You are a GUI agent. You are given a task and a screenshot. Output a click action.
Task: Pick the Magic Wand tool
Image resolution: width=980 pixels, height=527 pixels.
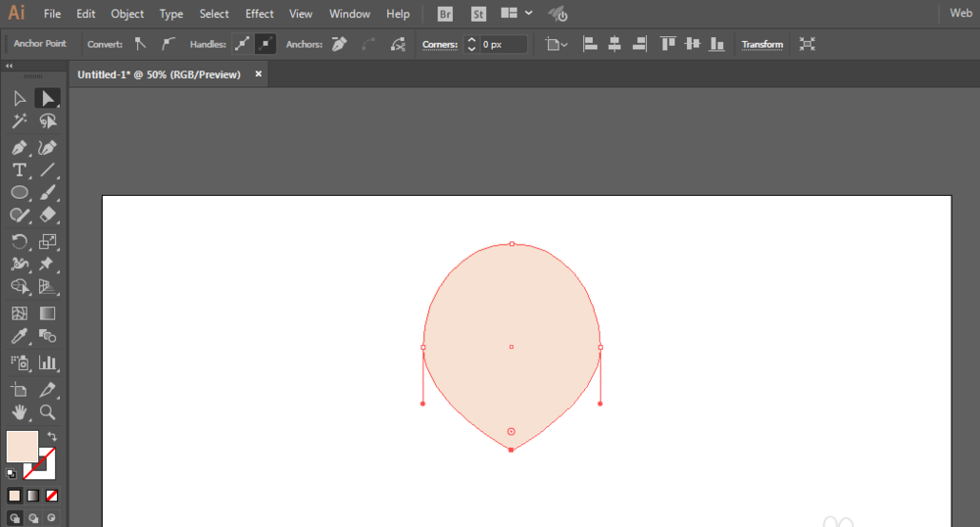pos(20,121)
